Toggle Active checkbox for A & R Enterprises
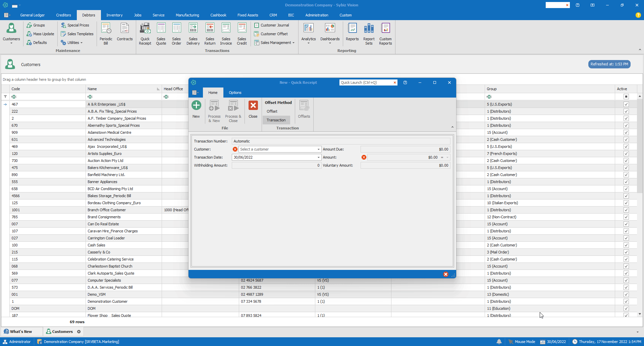 626,104
